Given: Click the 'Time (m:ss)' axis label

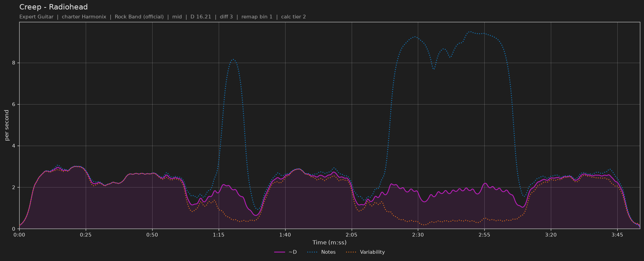Looking at the screenshot, I should pos(329,242).
